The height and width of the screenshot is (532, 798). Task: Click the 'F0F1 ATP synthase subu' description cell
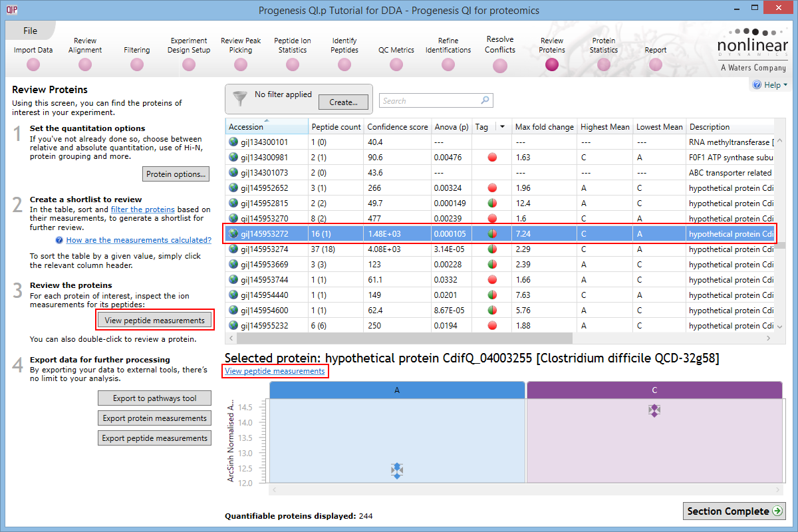(731, 158)
